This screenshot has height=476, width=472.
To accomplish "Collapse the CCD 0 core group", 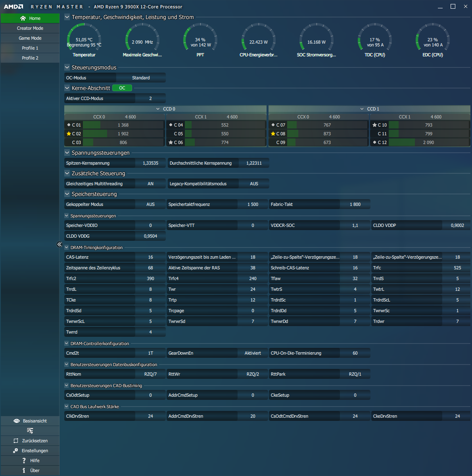I will [158, 109].
